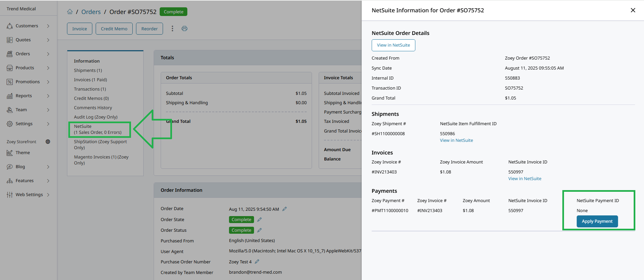The image size is (644, 280).
Task: Click the Quotes sidebar icon
Action: pos(10,40)
